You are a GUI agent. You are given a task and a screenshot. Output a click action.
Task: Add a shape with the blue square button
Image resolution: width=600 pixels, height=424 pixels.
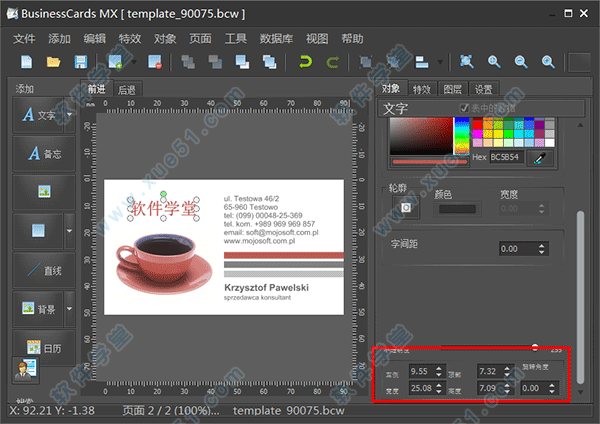coord(38,231)
